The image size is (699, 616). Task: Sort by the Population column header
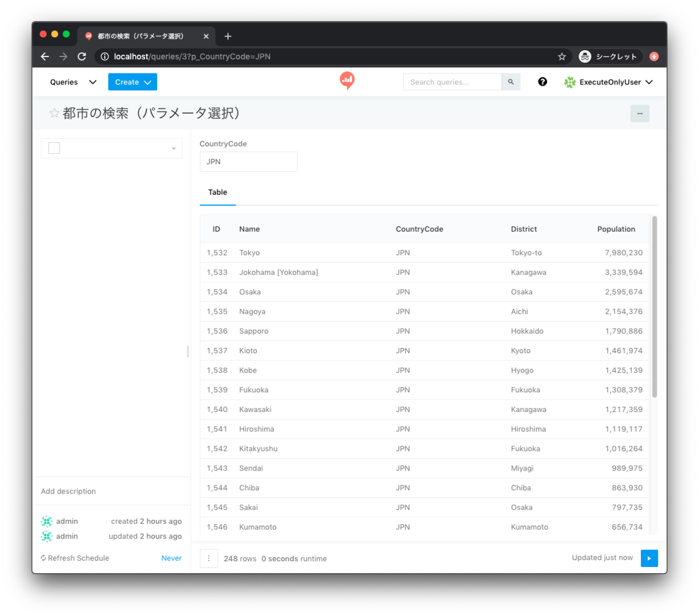tap(616, 229)
